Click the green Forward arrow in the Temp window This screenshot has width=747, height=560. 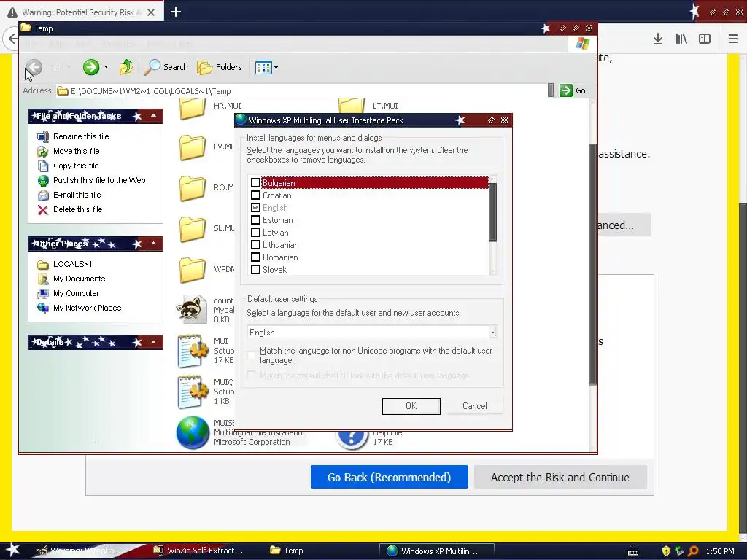(x=91, y=67)
